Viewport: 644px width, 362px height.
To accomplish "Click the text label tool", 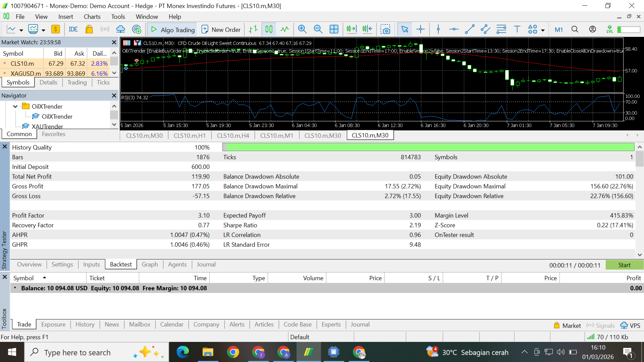I will (x=517, y=29).
